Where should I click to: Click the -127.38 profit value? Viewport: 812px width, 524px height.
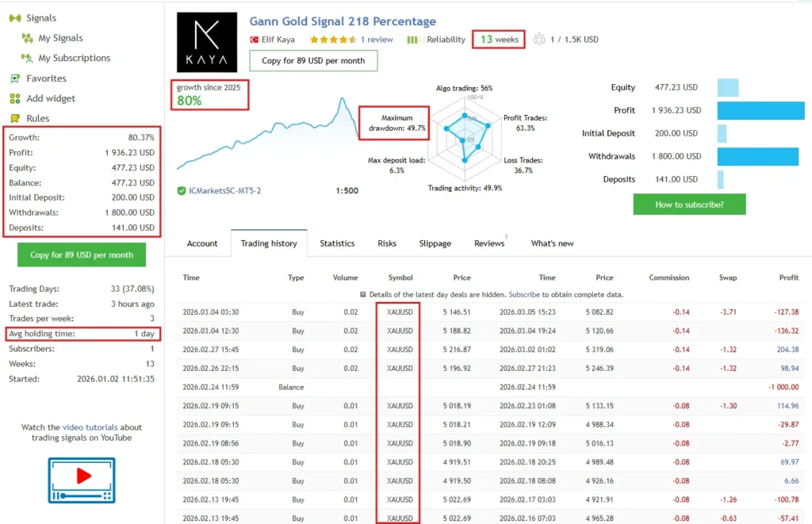[786, 312]
